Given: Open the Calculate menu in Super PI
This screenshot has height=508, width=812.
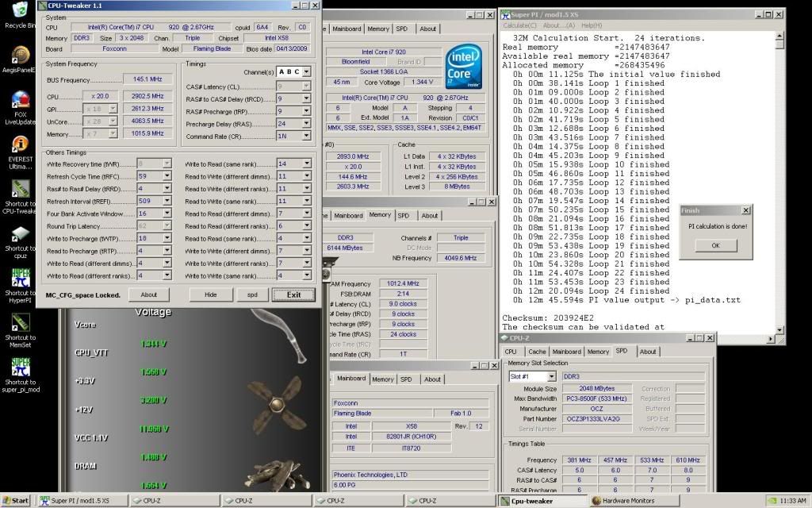Looking at the screenshot, I should click(x=519, y=25).
